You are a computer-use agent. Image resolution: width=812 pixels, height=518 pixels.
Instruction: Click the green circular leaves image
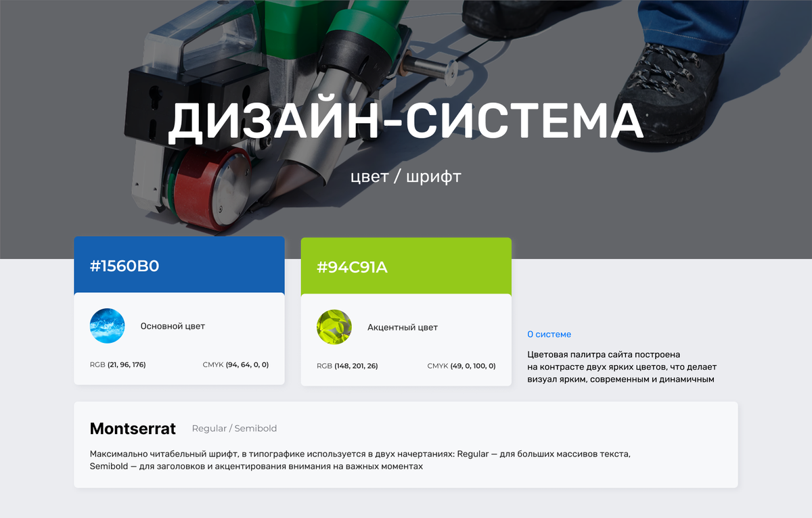click(334, 327)
